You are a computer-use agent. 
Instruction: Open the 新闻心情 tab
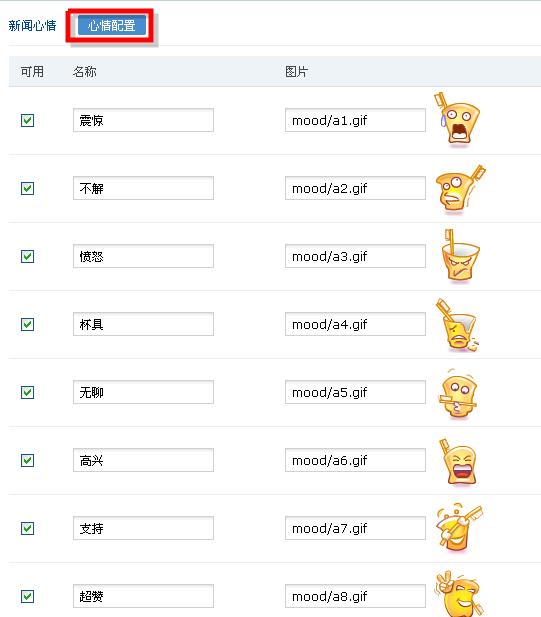[32, 26]
